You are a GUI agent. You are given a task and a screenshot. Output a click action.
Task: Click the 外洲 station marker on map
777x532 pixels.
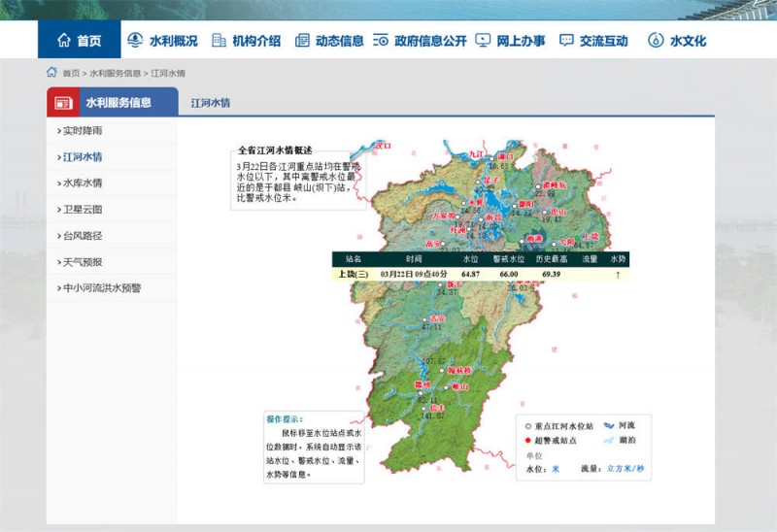point(468,229)
